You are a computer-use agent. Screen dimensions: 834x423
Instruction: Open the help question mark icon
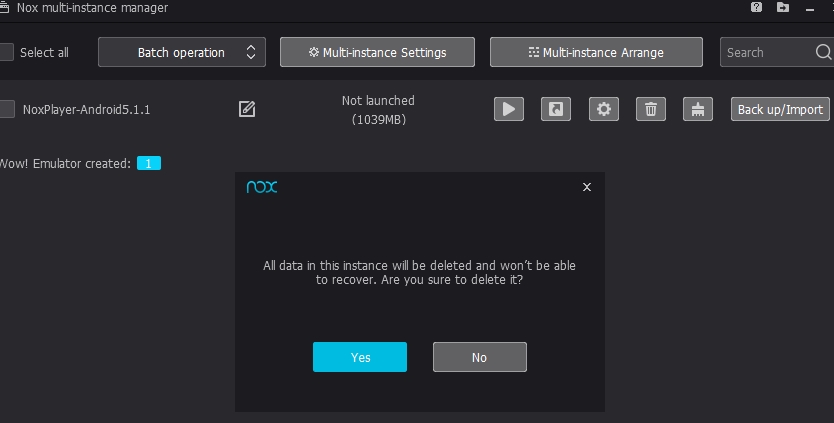[756, 7]
